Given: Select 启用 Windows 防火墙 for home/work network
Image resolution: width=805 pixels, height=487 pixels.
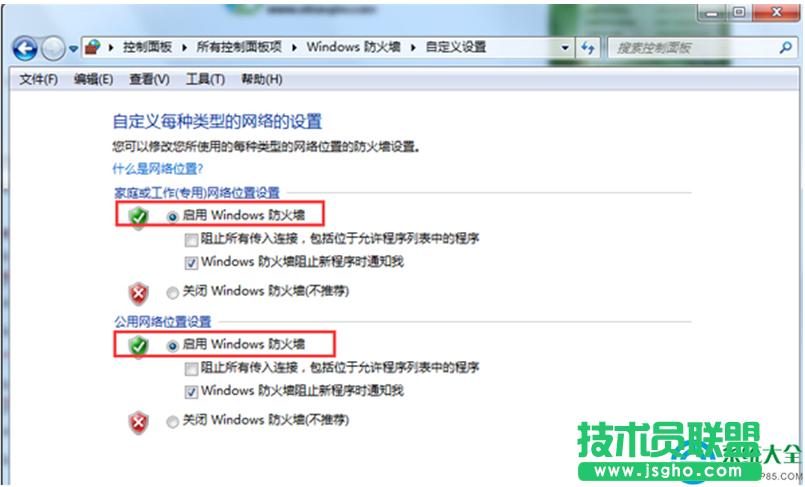Looking at the screenshot, I should [174, 215].
